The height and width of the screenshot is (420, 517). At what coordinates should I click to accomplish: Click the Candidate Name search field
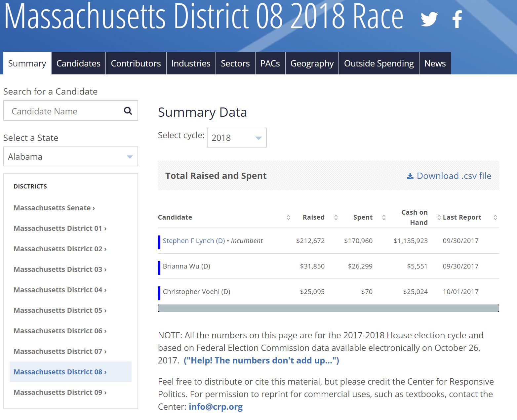tap(70, 111)
